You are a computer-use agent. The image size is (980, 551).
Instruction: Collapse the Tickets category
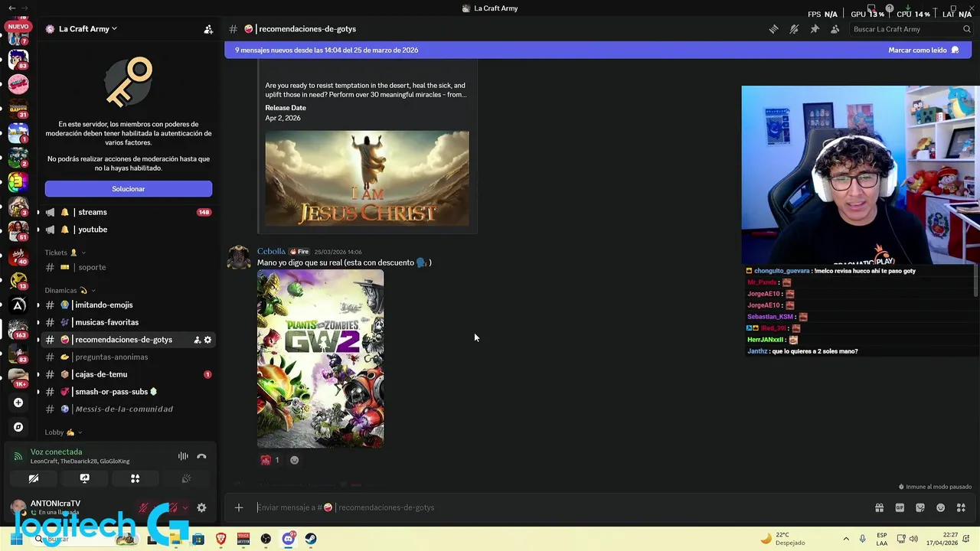(x=64, y=253)
